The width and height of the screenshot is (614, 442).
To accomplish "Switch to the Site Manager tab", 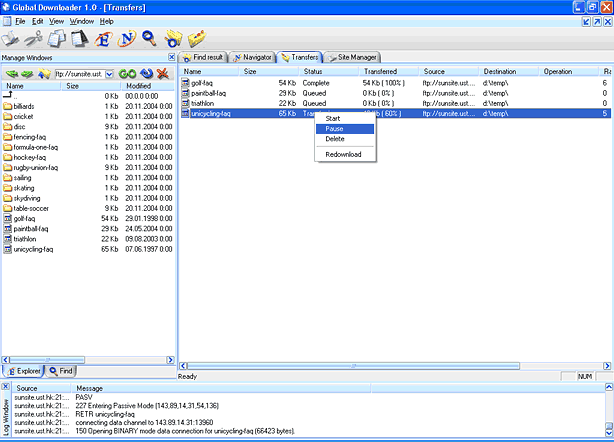I will [353, 57].
